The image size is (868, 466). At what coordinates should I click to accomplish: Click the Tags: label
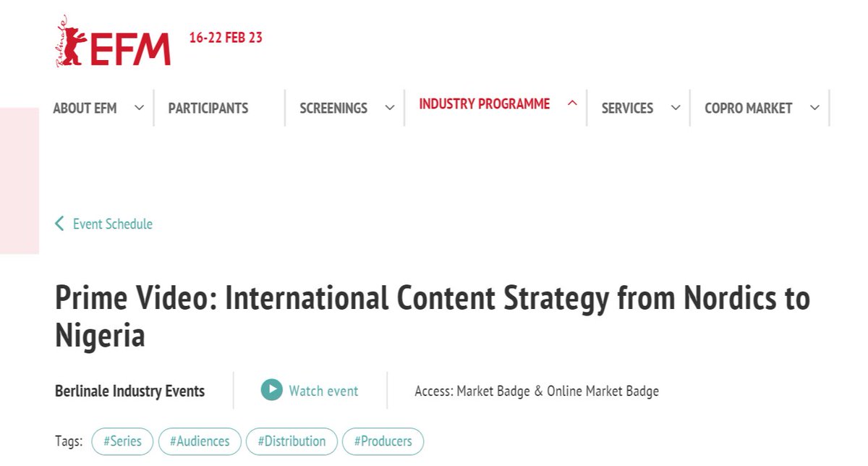pyautogui.click(x=69, y=441)
